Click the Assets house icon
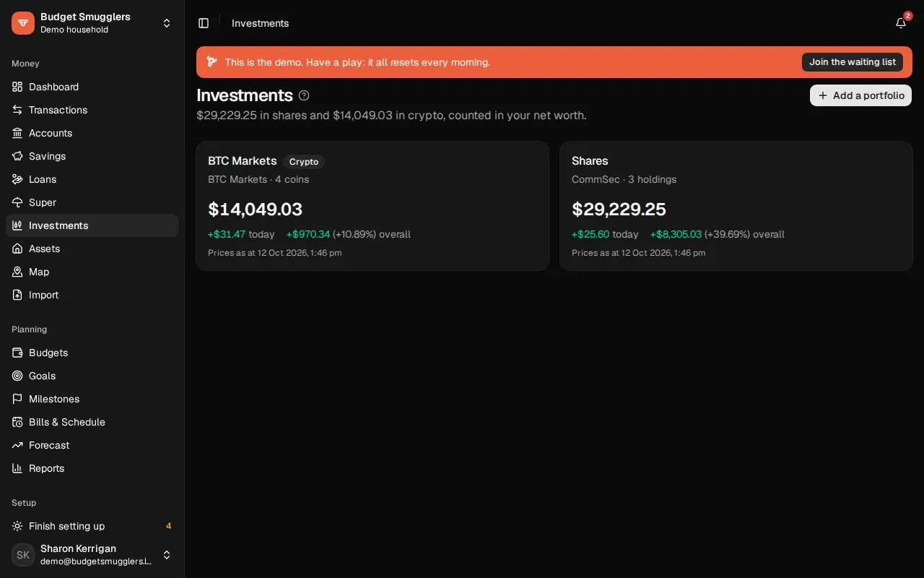 pyautogui.click(x=17, y=249)
